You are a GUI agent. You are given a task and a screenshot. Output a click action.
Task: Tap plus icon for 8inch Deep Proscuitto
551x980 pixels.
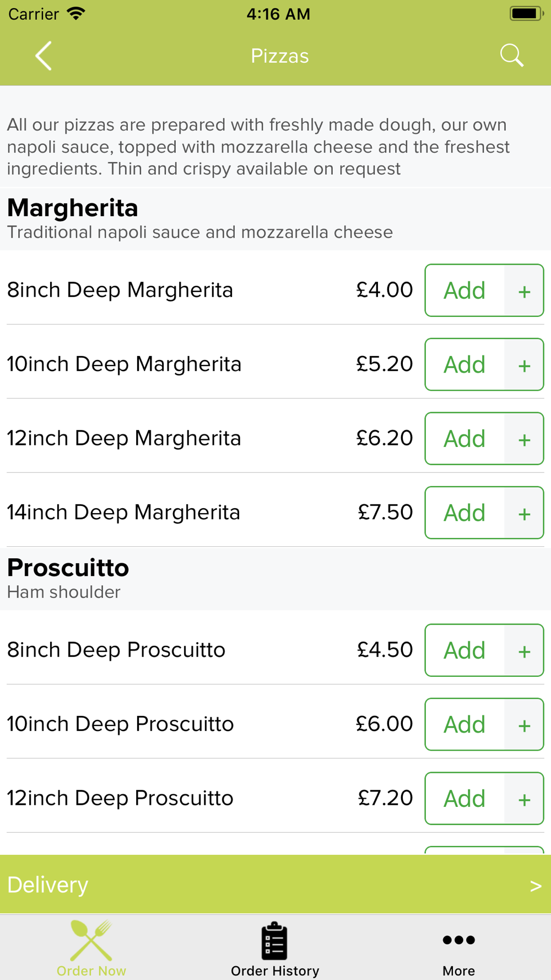click(524, 650)
